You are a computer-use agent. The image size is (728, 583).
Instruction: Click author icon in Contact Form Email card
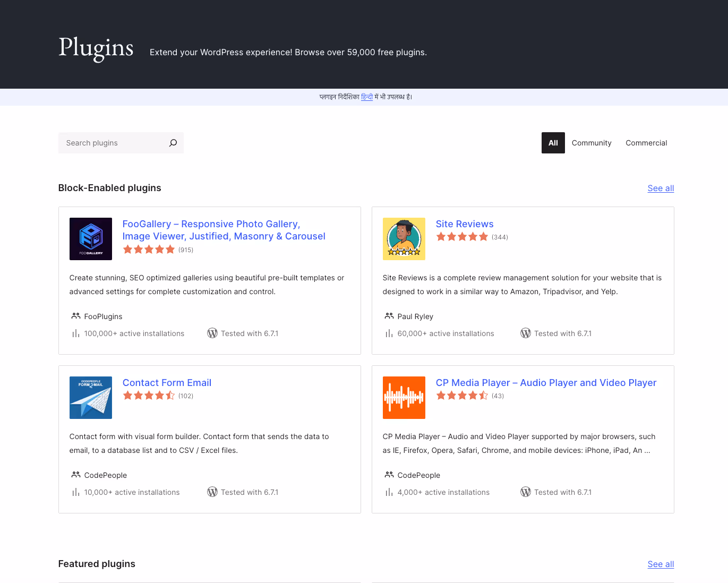click(x=76, y=475)
